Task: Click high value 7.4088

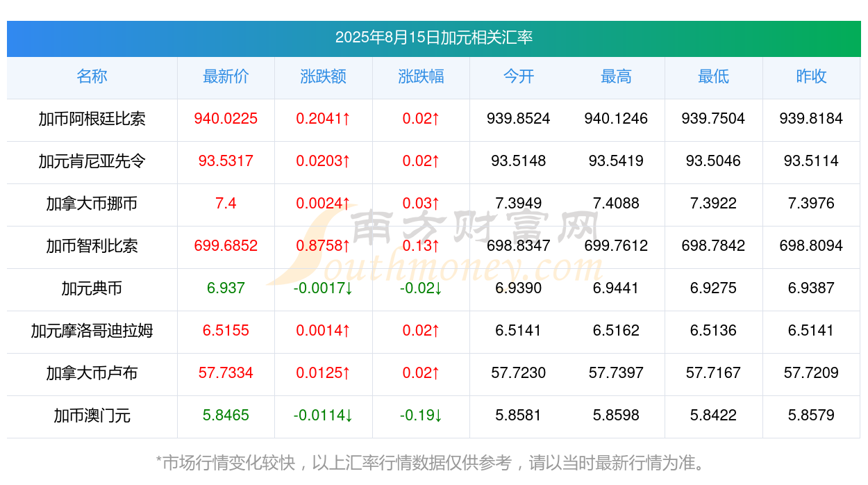Action: (616, 204)
